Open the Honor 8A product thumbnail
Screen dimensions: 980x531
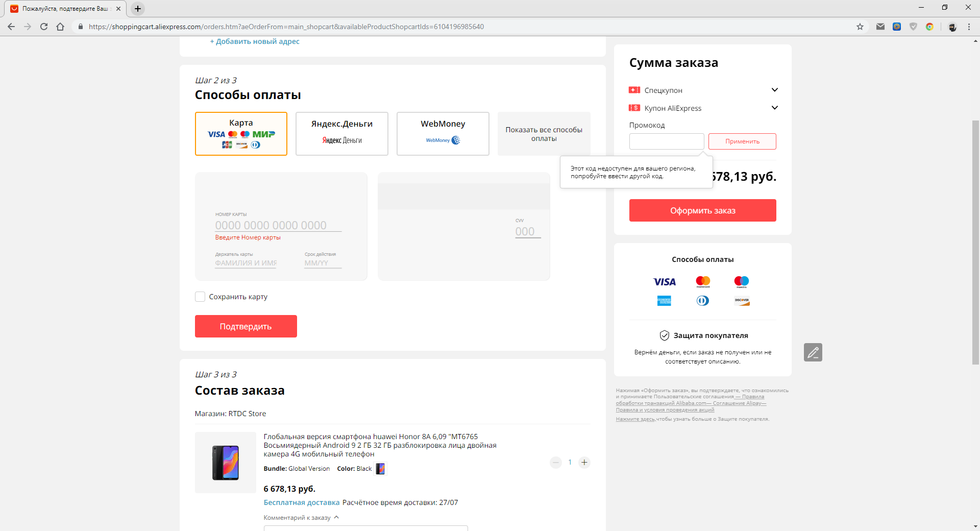point(226,463)
